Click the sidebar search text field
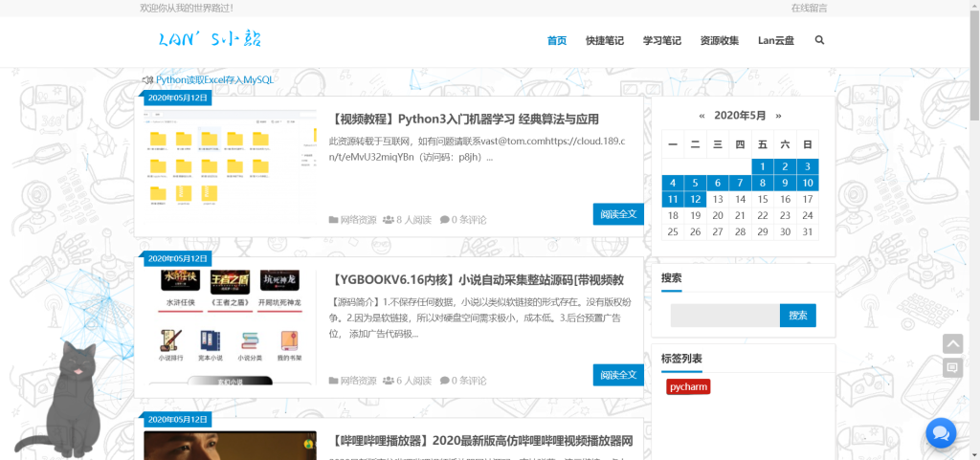The height and width of the screenshot is (460, 980). (724, 316)
